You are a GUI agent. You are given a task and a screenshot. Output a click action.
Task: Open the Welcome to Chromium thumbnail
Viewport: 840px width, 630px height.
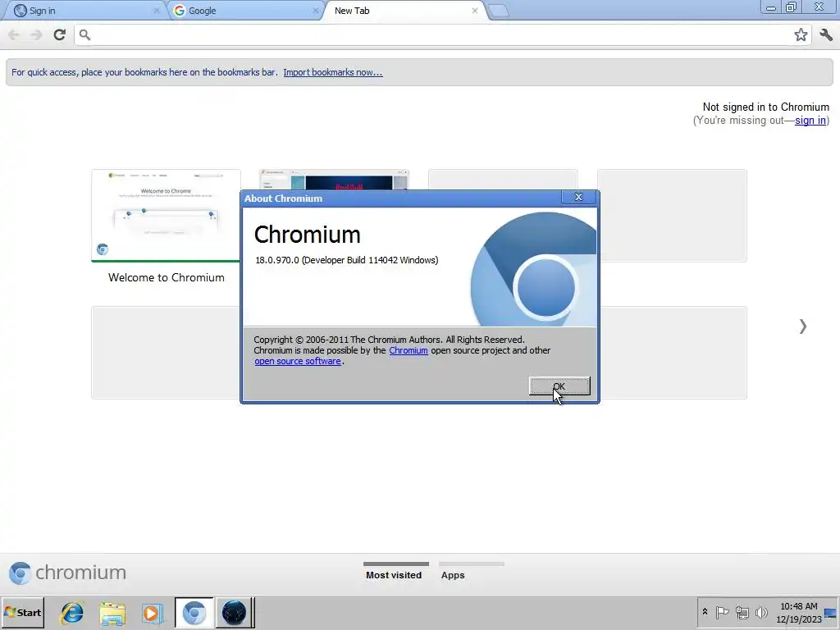coord(166,216)
